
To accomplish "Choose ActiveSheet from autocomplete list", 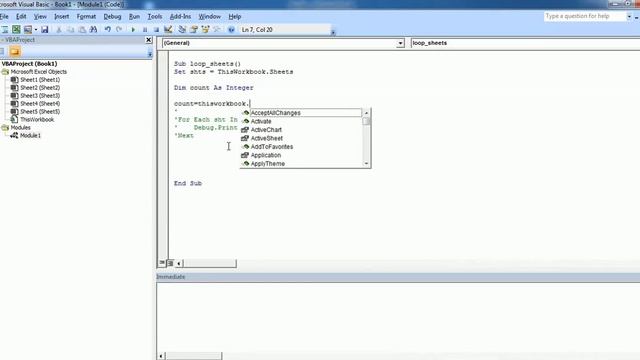I will [301, 138].
